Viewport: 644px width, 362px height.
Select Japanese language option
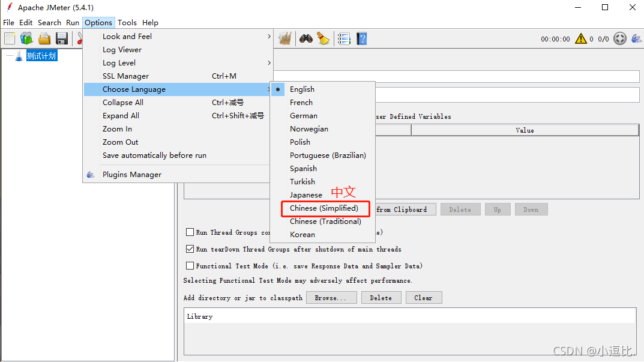[322, 195]
